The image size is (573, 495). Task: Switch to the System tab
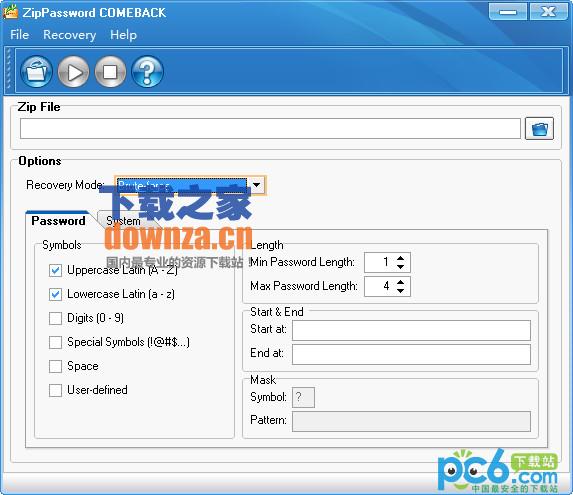(x=123, y=221)
